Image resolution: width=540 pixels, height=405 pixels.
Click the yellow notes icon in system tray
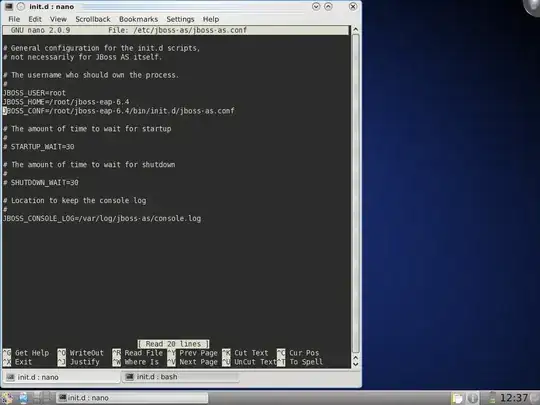pyautogui.click(x=458, y=398)
